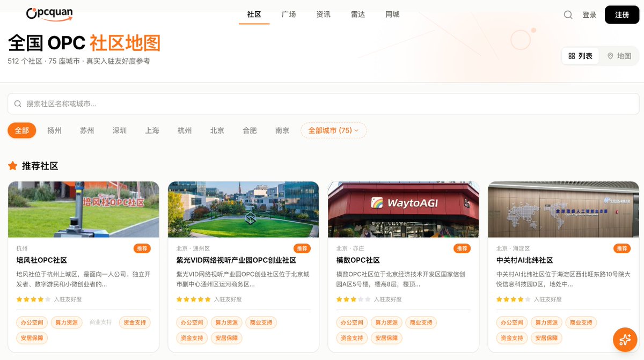Viewport: 644px width, 360px height.
Task: Open 中关村AI北纬社区 title
Action: click(525, 260)
